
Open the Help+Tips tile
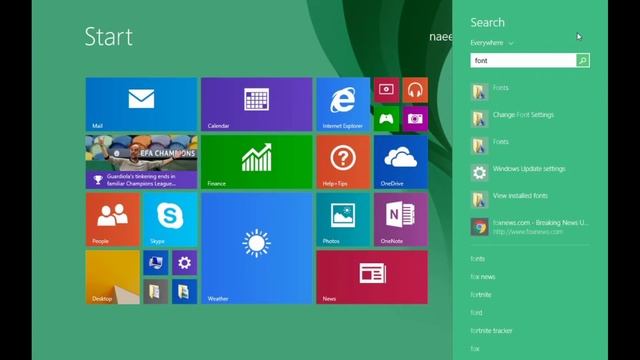[x=343, y=162]
